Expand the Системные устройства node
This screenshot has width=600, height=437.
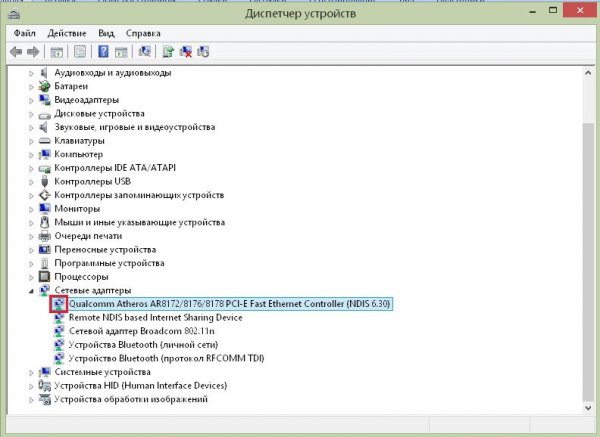click(x=31, y=372)
